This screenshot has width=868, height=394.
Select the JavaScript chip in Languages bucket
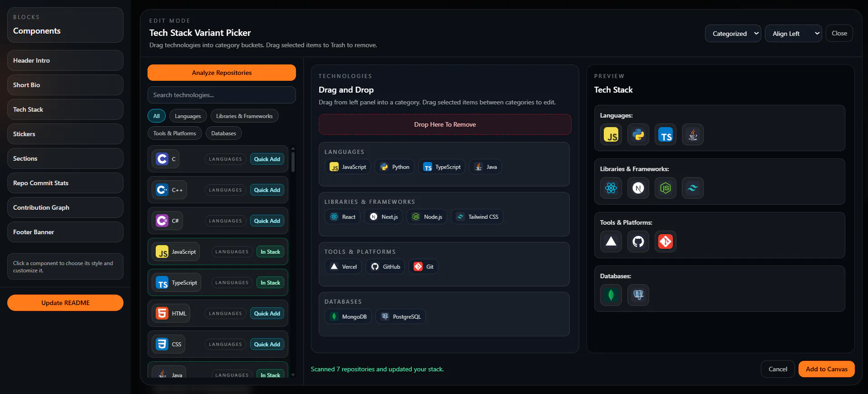coord(348,167)
